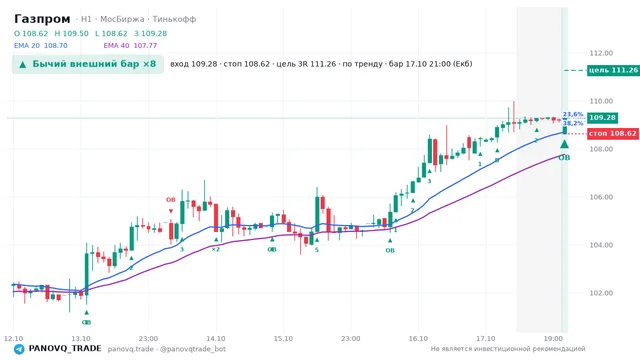Click the 12.10 date label on time axis
Image resolution: width=640 pixels, height=360 pixels.
pos(13,338)
